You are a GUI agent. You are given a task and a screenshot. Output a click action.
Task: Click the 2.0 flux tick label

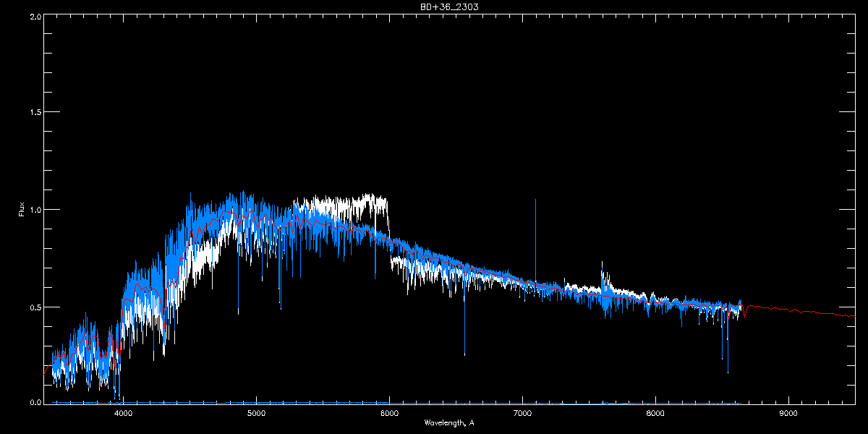click(x=35, y=16)
